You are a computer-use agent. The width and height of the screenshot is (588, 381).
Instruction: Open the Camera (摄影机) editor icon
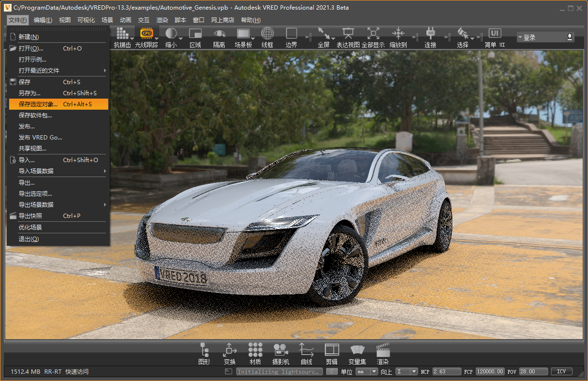pos(281,350)
